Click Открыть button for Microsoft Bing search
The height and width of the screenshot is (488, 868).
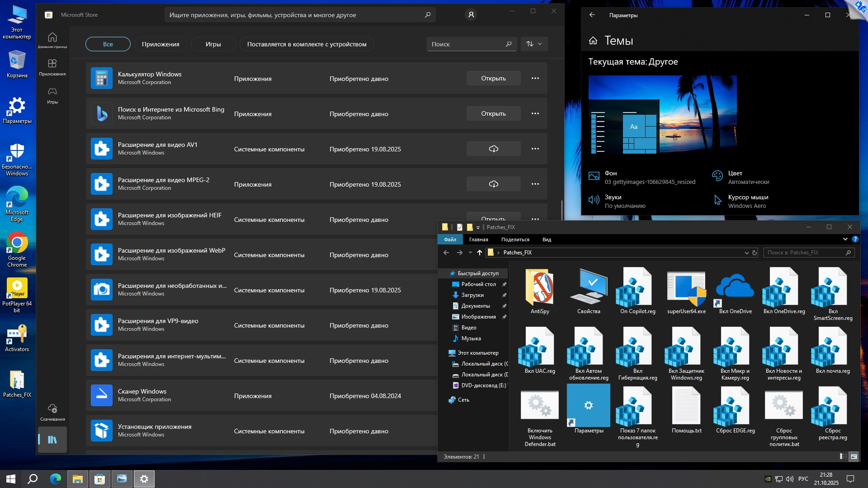click(x=493, y=113)
